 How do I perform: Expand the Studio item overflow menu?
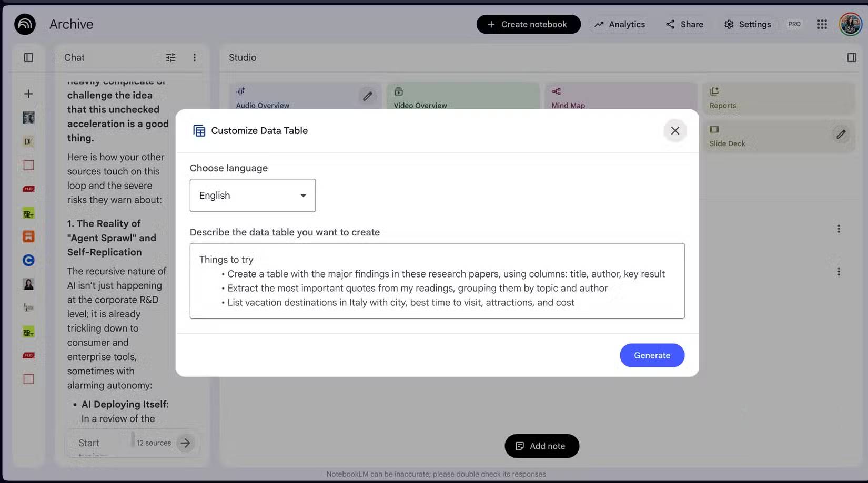pyautogui.click(x=839, y=229)
